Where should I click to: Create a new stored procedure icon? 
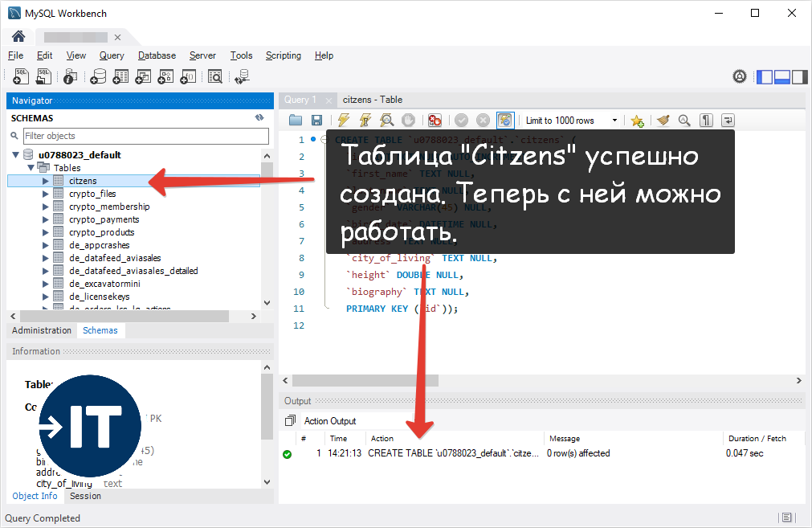[165, 76]
